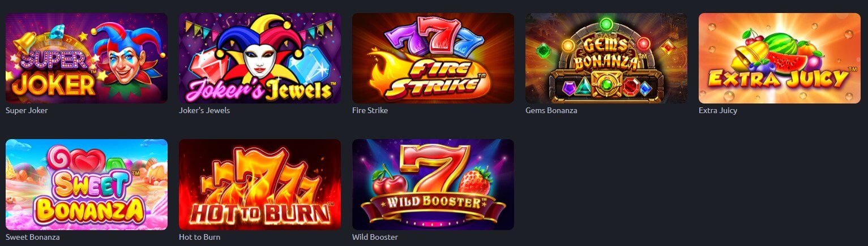Click the 'Fire Strike' title below image

[370, 110]
